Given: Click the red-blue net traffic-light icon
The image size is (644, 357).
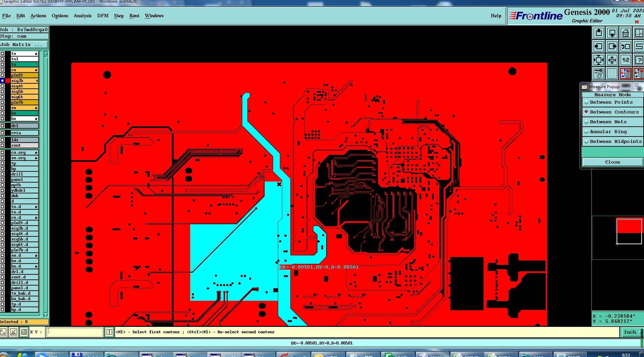Looking at the screenshot, I should coord(626,73).
